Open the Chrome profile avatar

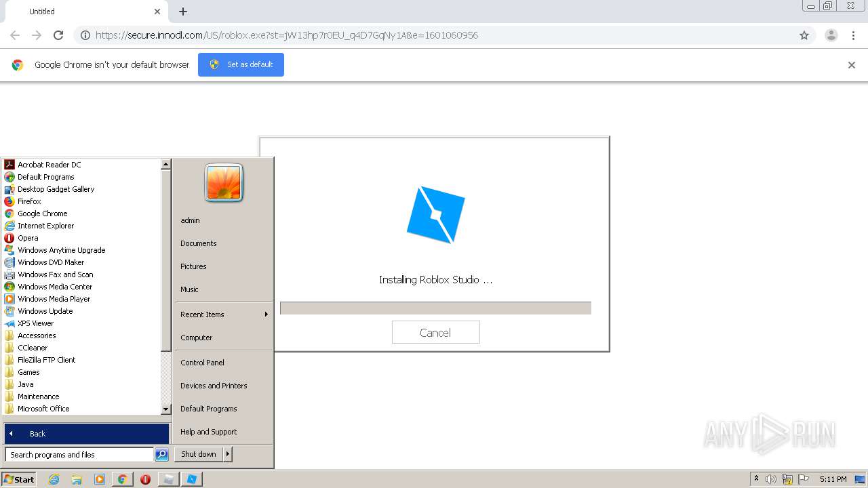click(x=831, y=35)
